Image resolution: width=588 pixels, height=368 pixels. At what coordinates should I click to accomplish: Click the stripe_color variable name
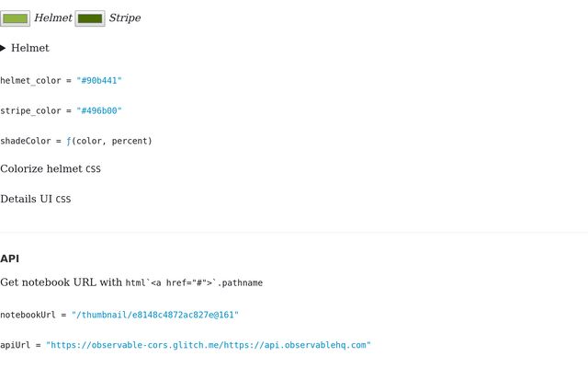coord(30,110)
